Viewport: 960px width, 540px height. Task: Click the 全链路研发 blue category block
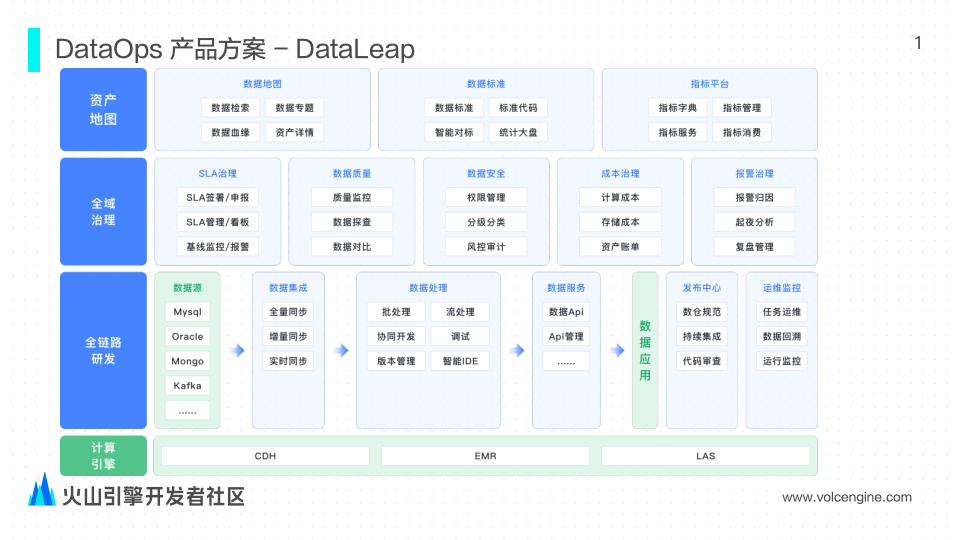(x=103, y=350)
